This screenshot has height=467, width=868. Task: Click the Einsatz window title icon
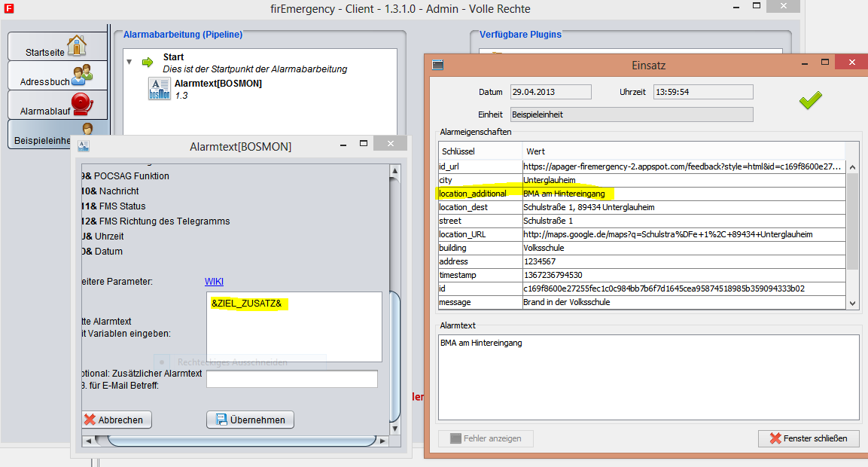(438, 65)
